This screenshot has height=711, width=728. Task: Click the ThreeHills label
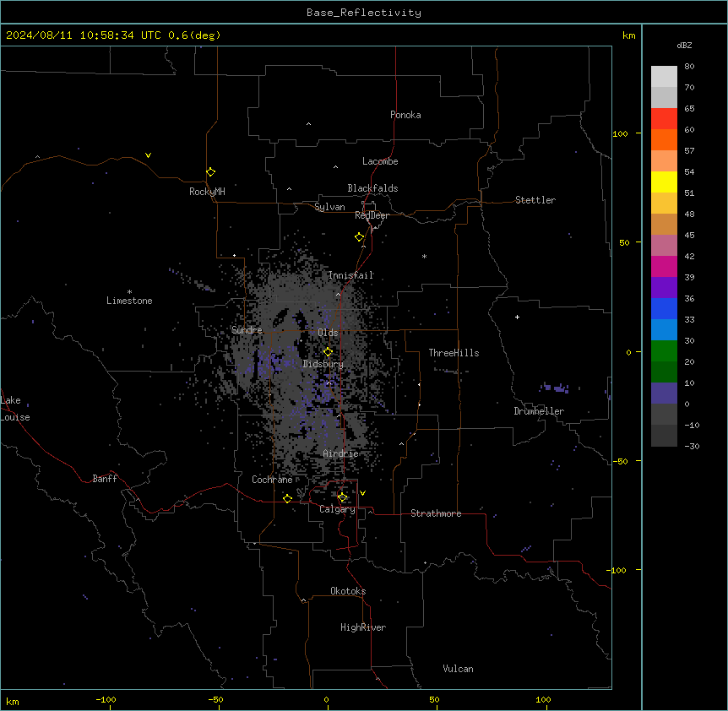[x=454, y=353]
